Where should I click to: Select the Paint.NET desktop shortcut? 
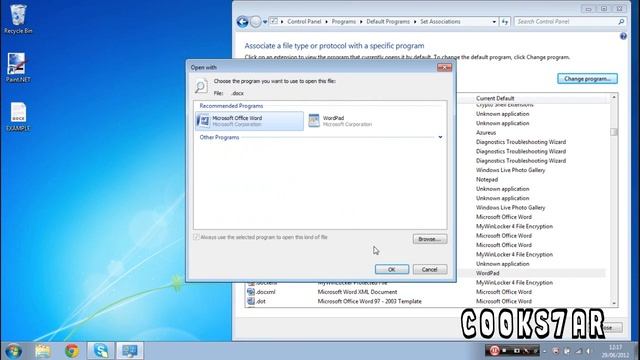click(18, 67)
